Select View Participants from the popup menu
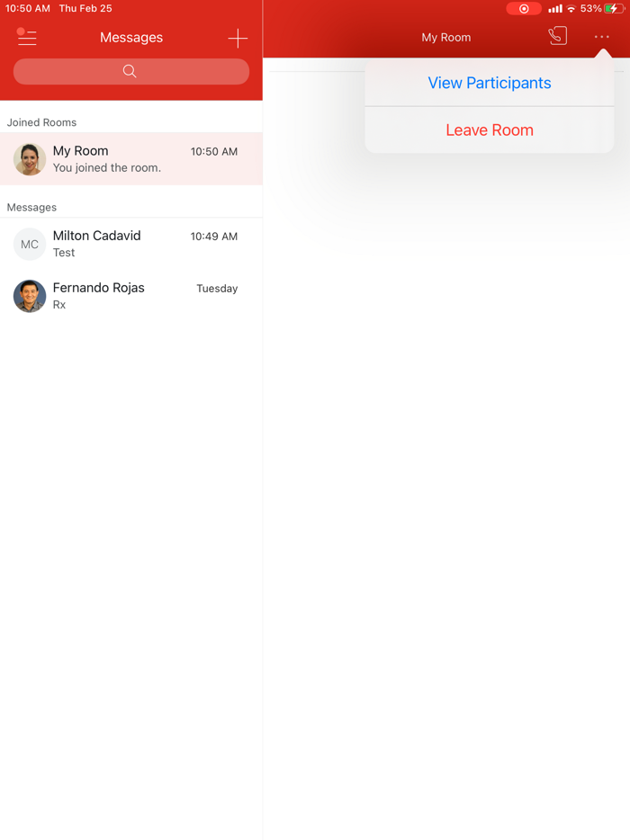The image size is (630, 840). coord(489,83)
